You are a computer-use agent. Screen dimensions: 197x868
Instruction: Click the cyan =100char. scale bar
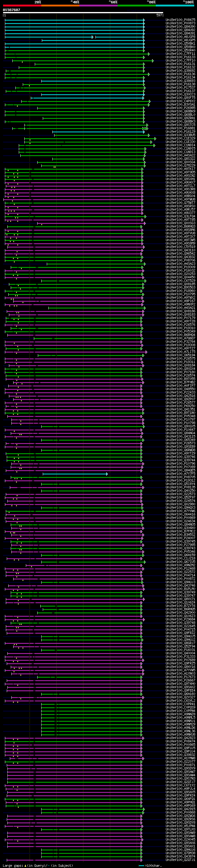click(141, 866)
